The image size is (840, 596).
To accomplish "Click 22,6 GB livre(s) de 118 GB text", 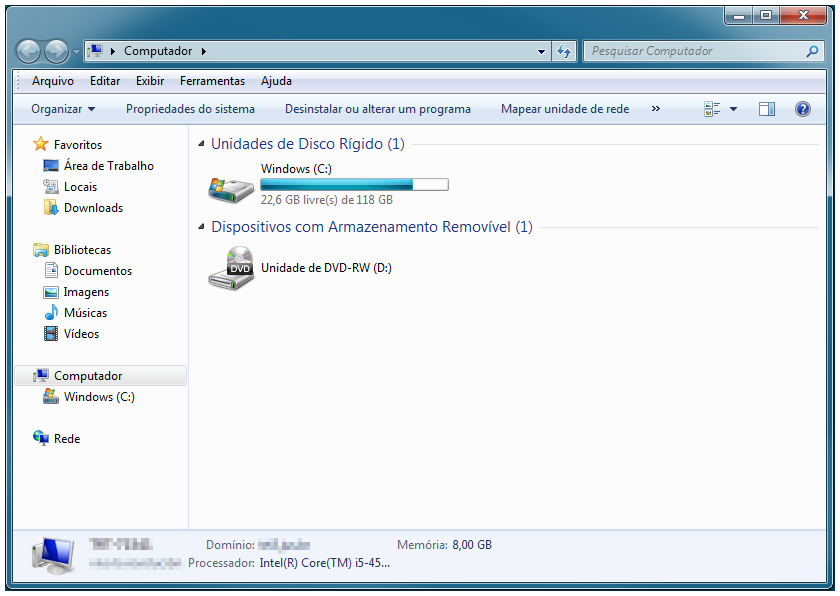I will [327, 200].
